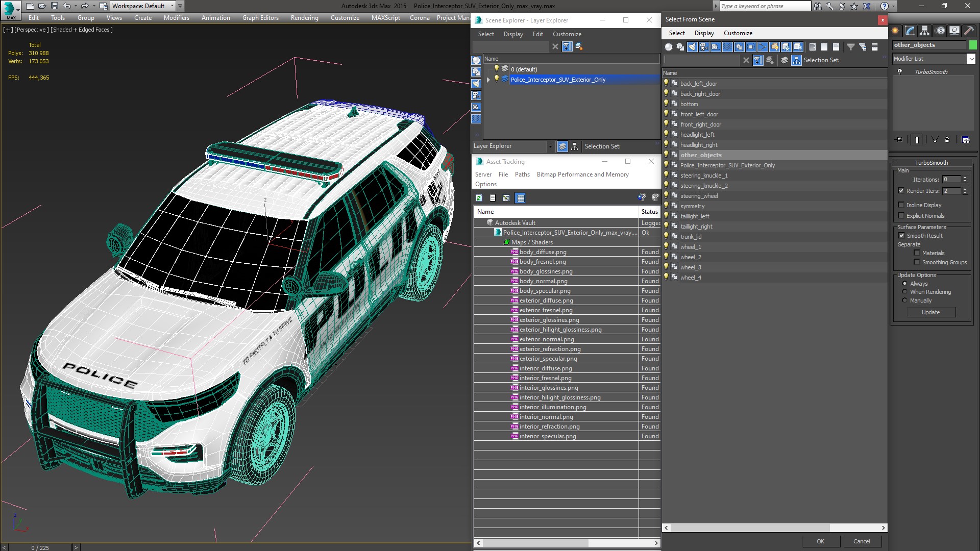
Task: Click Display Geometry sphere icon in Select From Scene
Action: (x=669, y=47)
